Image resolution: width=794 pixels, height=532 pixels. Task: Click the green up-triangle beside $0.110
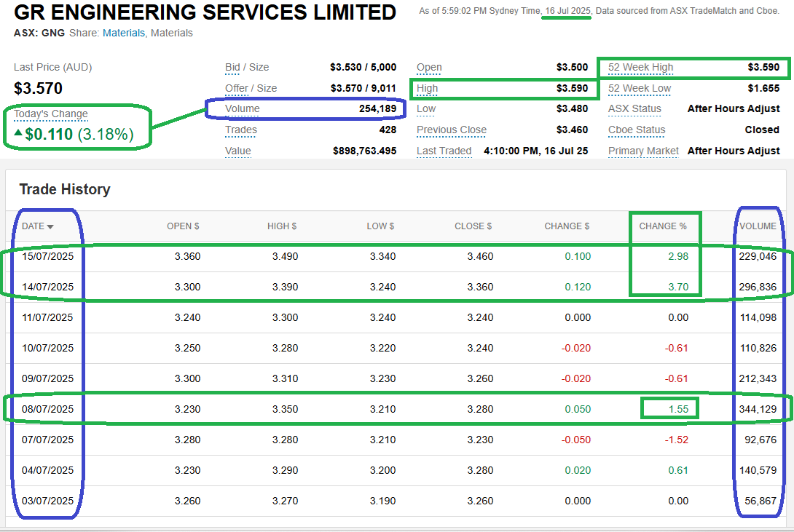tap(18, 133)
